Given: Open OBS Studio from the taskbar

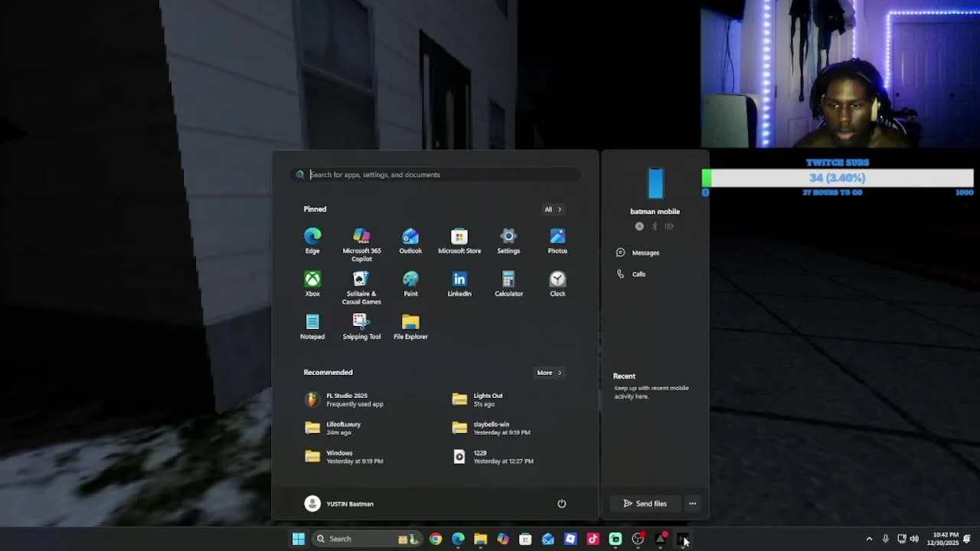Looking at the screenshot, I should pos(638,539).
